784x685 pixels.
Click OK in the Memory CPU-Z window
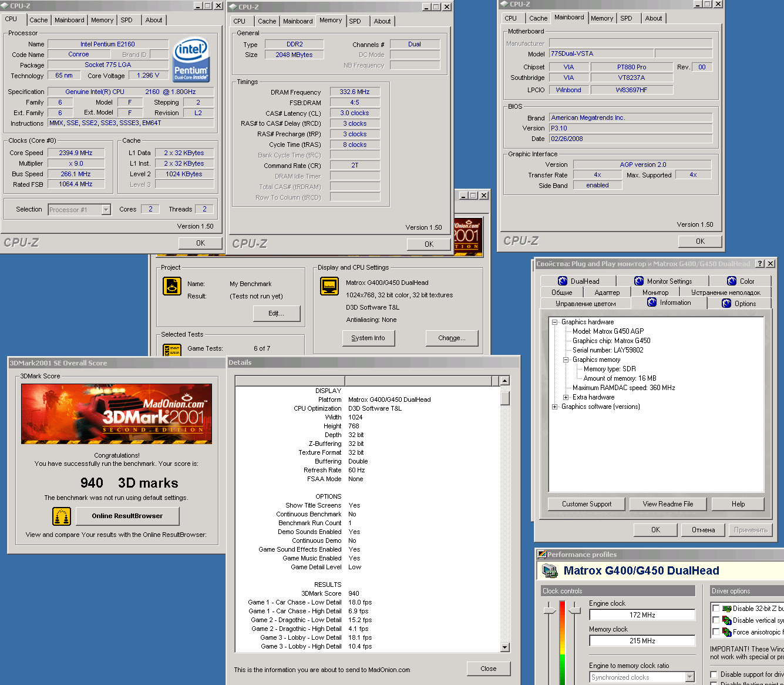429,244
